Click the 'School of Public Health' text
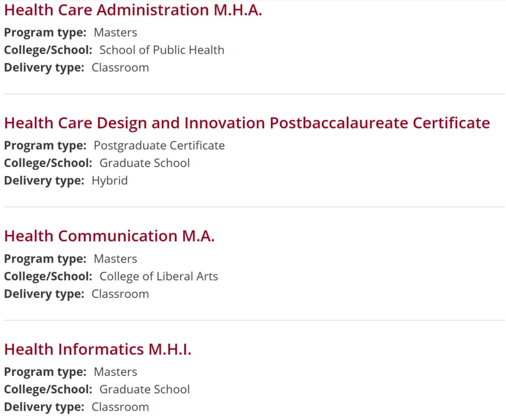 point(162,50)
